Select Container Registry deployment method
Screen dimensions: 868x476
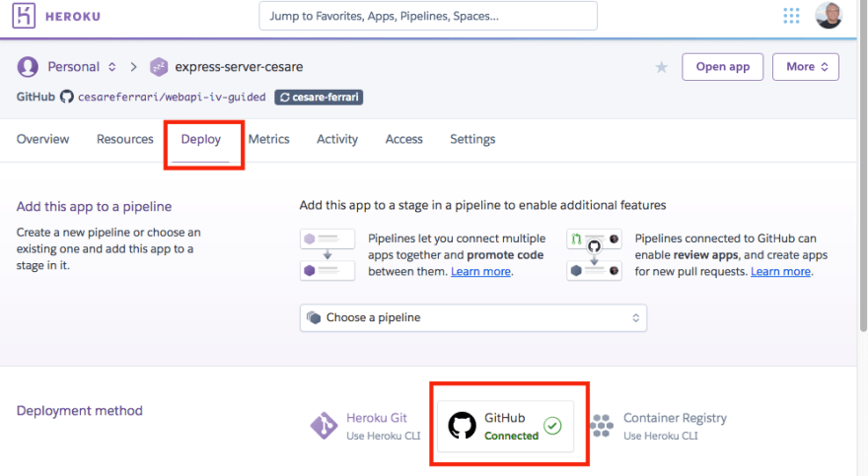[x=658, y=427]
